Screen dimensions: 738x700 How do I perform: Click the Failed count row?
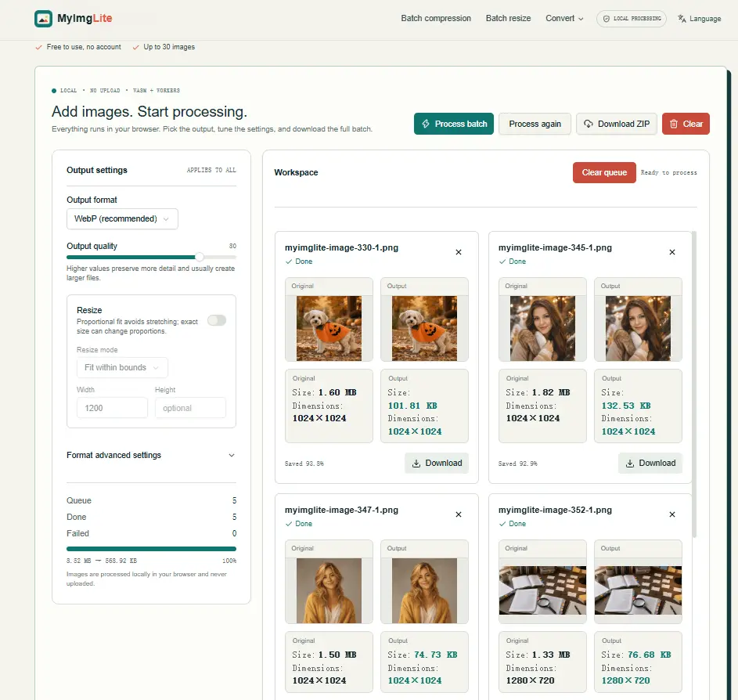tap(151, 533)
